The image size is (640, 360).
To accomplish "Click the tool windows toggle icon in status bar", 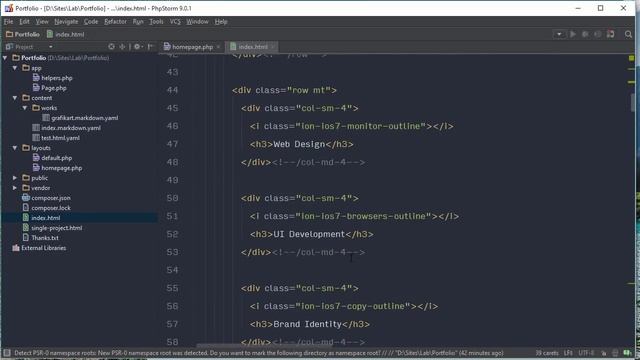I will pos(7,353).
